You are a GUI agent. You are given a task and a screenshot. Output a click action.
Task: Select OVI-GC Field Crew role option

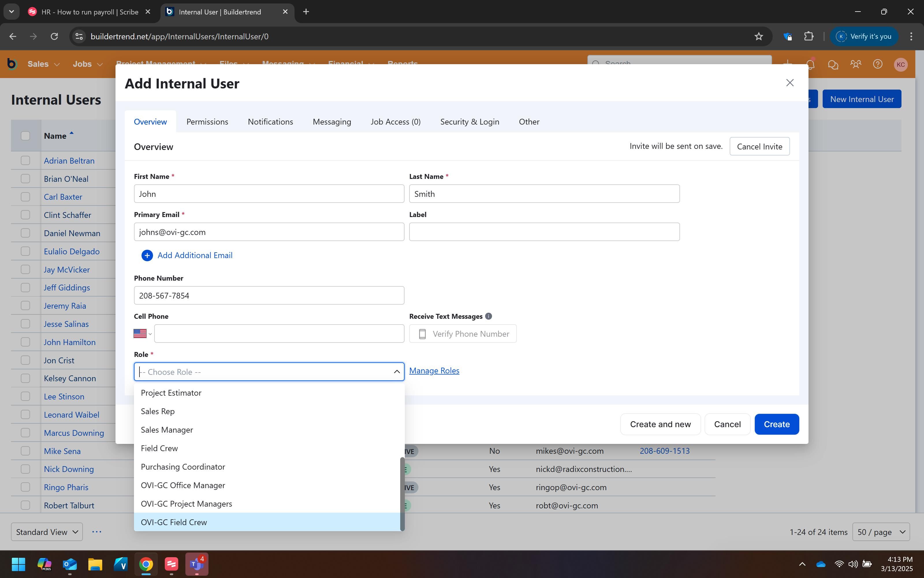click(x=267, y=522)
